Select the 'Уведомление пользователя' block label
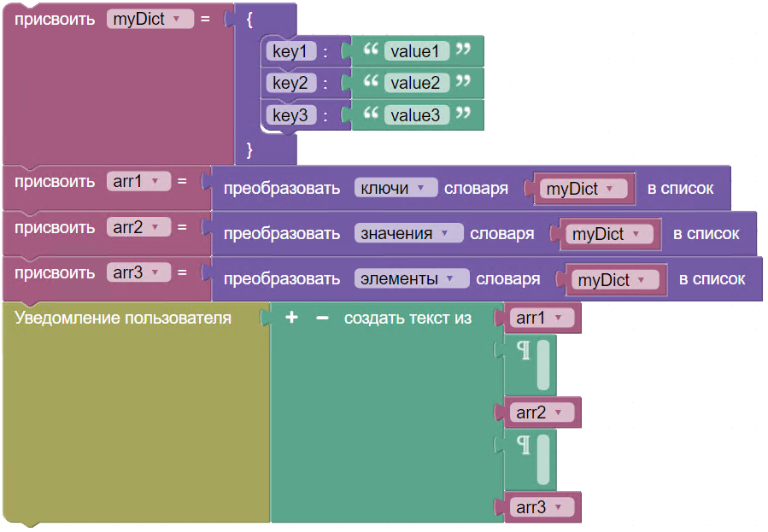 coord(122,319)
